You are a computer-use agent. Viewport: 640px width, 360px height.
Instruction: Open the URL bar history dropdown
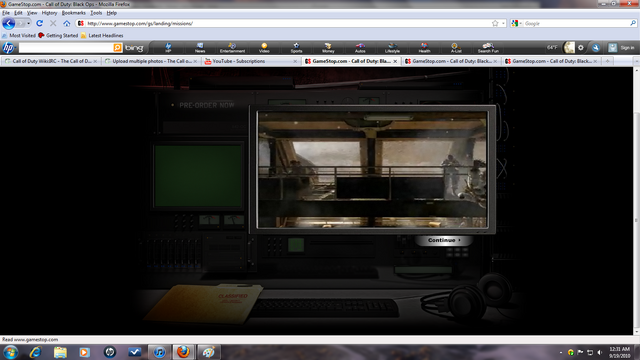click(503, 23)
